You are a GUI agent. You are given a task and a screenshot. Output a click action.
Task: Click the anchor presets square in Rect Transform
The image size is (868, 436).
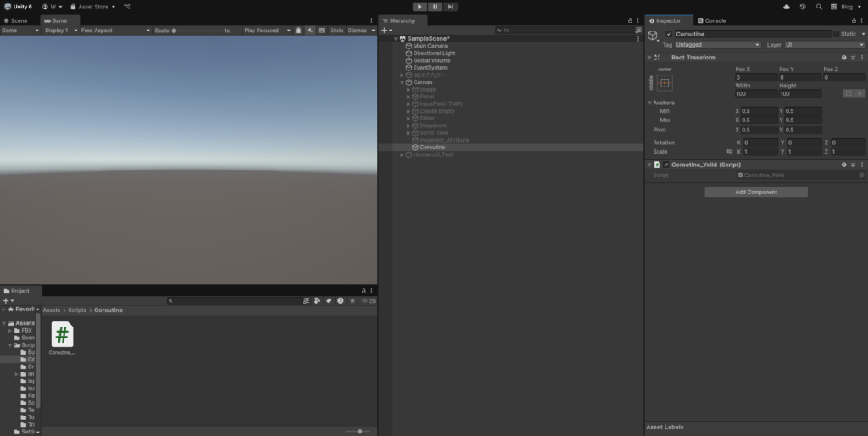point(665,83)
